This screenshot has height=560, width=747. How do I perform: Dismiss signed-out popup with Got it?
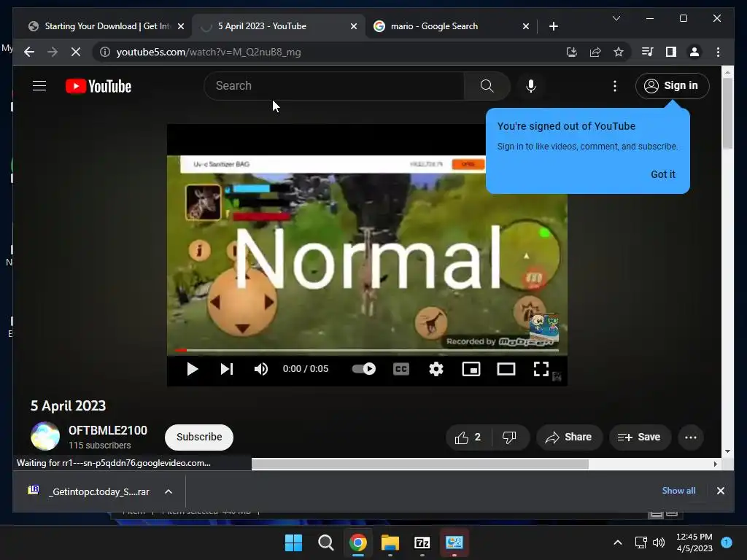coord(662,174)
